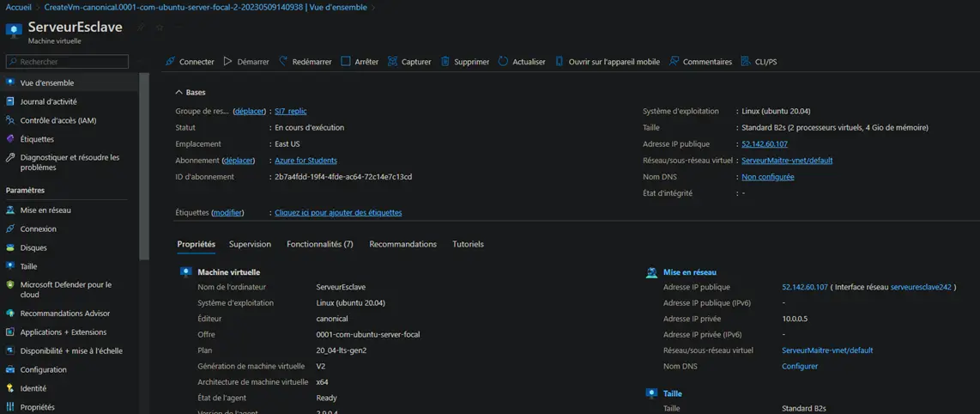The height and width of the screenshot is (414, 980).
Task: Click the Disques sidebar icon
Action: click(x=10, y=247)
